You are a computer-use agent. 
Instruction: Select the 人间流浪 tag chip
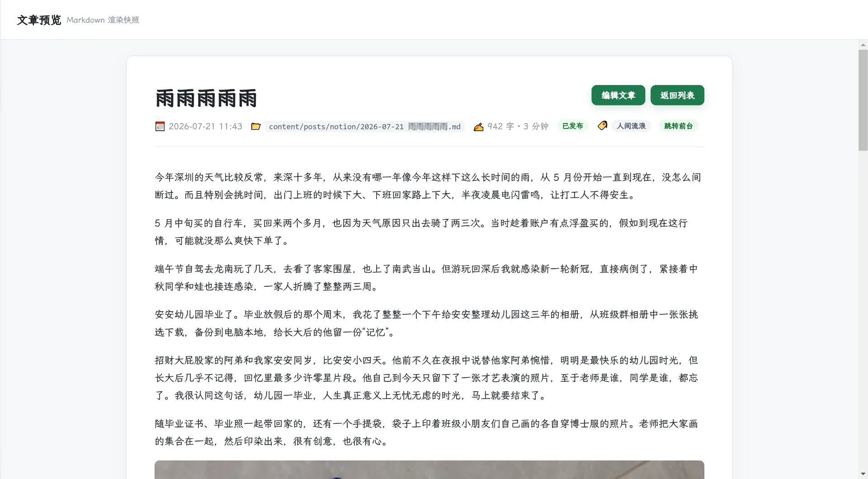pyautogui.click(x=631, y=126)
